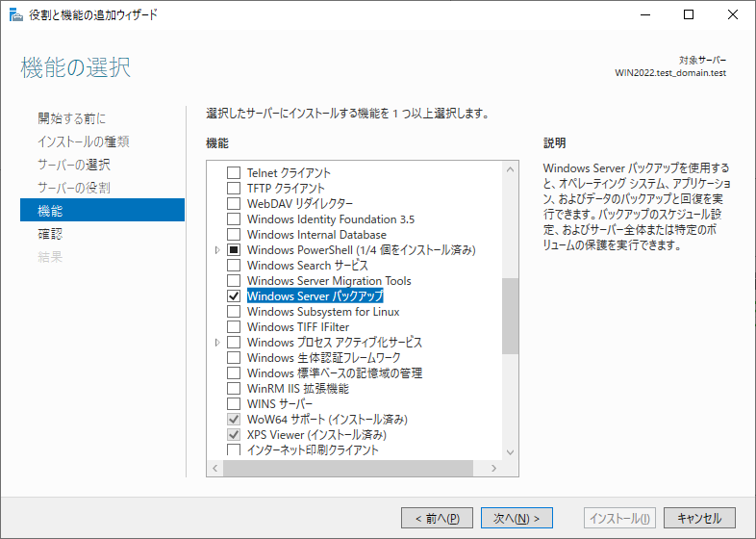756x539 pixels.
Task: Uncheck Windows Server バックアップ checkbox
Action: [x=234, y=295]
